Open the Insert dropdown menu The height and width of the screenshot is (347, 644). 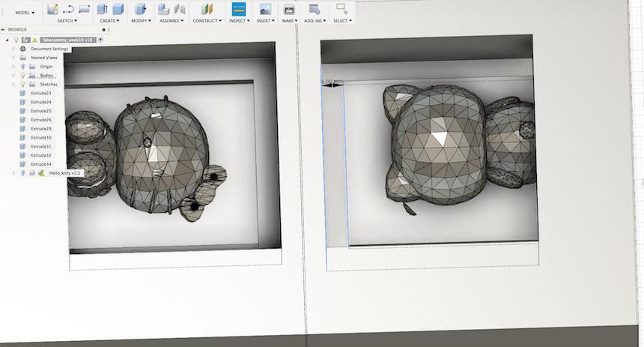pyautogui.click(x=266, y=20)
